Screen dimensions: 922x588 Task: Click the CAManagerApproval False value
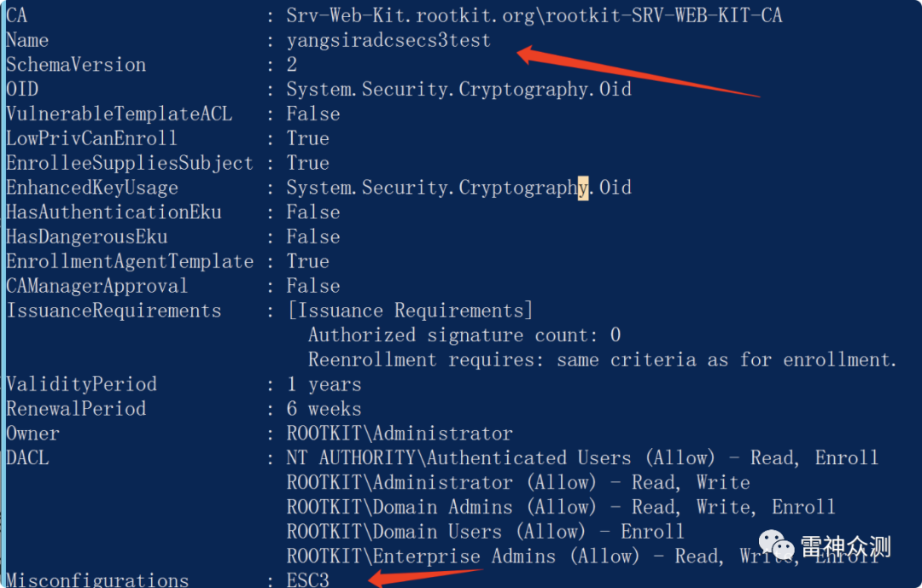coord(312,287)
